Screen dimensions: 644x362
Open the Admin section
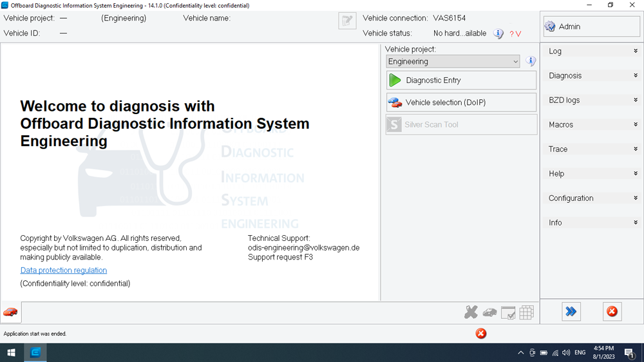[x=591, y=26]
